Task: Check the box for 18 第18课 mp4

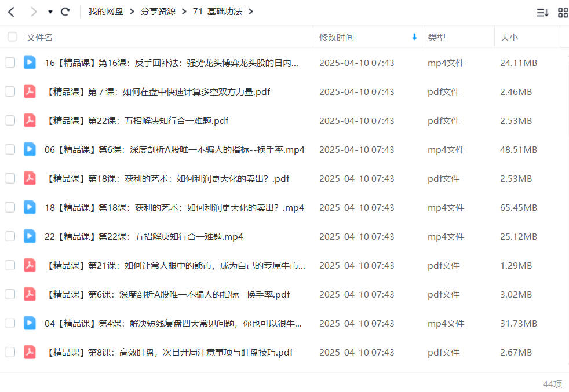Action: pos(10,207)
